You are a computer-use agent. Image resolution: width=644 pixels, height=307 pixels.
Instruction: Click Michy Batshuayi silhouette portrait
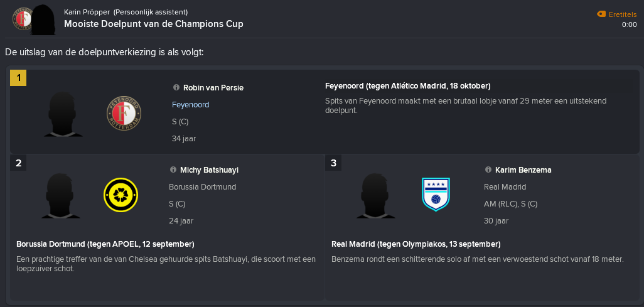point(60,196)
